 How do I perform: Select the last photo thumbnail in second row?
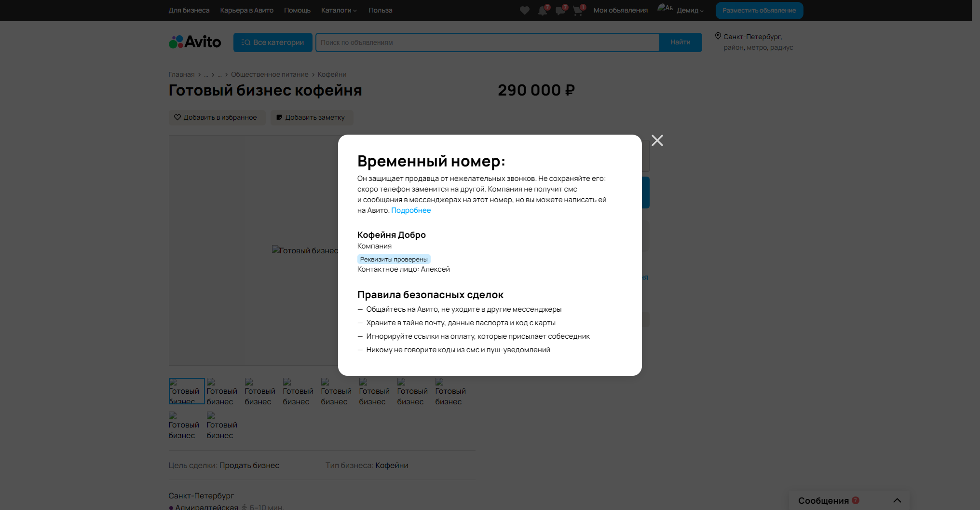224,425
